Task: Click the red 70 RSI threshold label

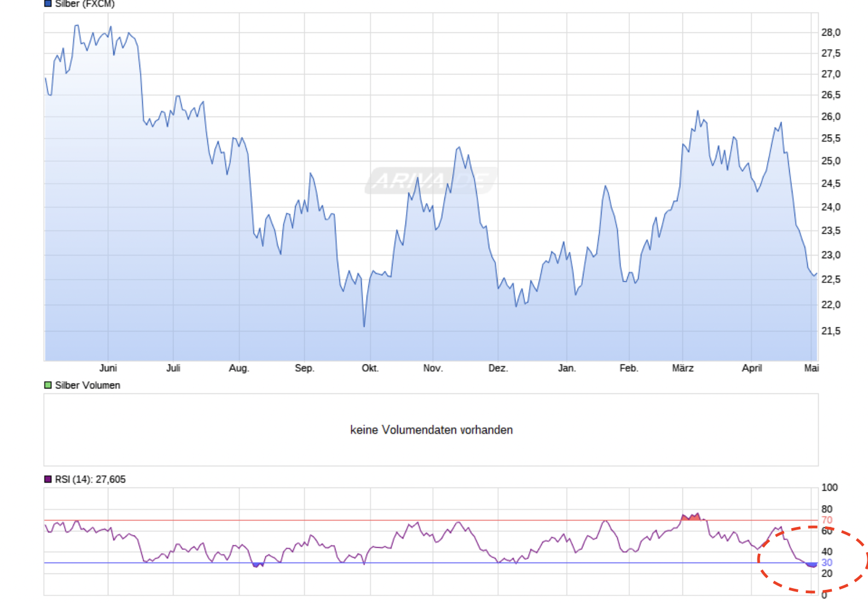Action: click(826, 520)
